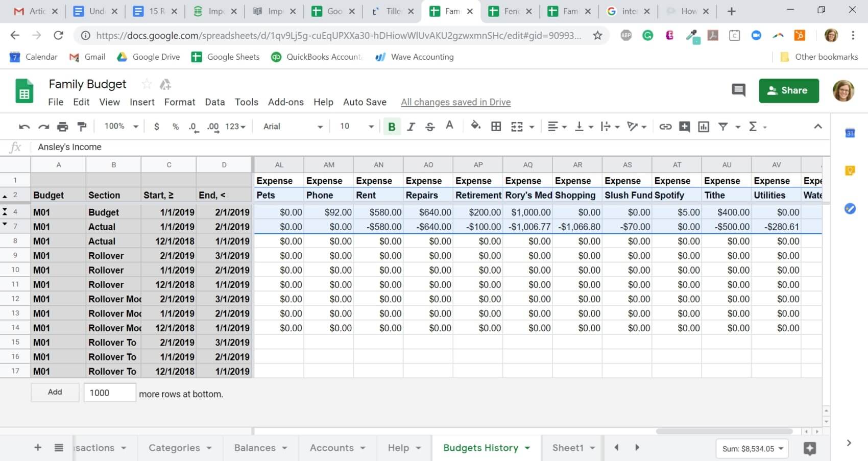The height and width of the screenshot is (461, 868).
Task: Switch to Accounts sheet tab
Action: click(332, 448)
